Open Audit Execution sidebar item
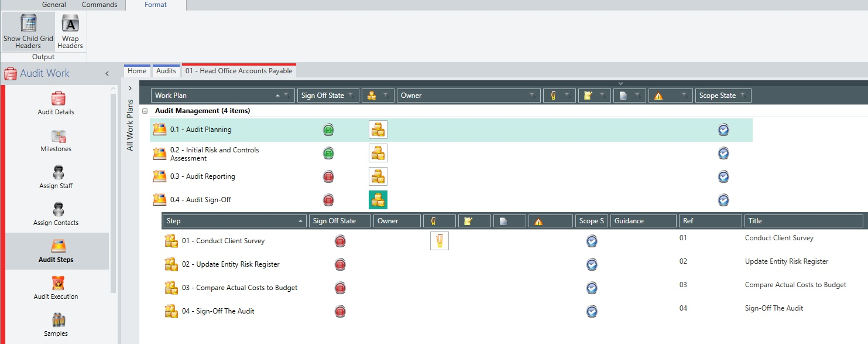 [56, 288]
